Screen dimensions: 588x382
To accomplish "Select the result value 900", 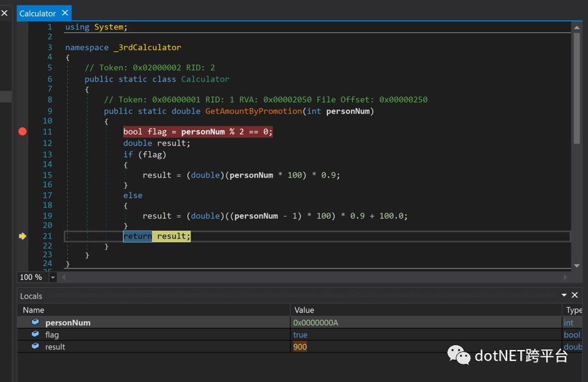I will pyautogui.click(x=300, y=347).
